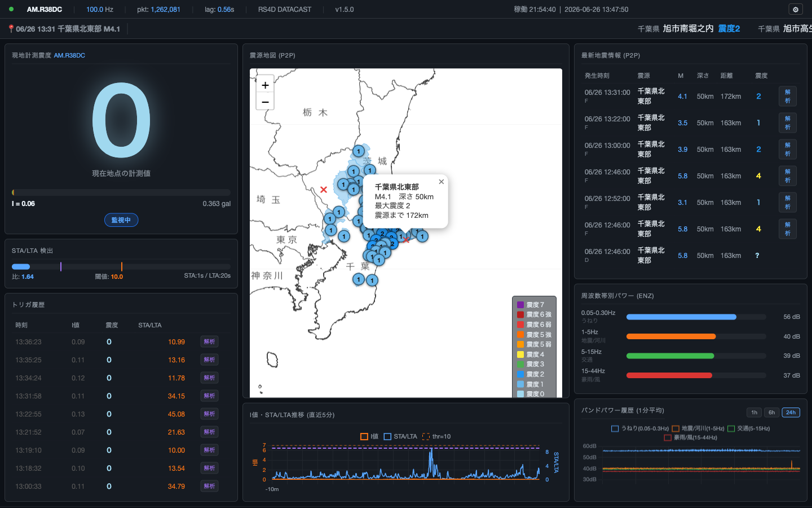812x508 pixels.
Task: Toggle 豪雨/風(15-44Hz) band in legend
Action: [x=691, y=437]
